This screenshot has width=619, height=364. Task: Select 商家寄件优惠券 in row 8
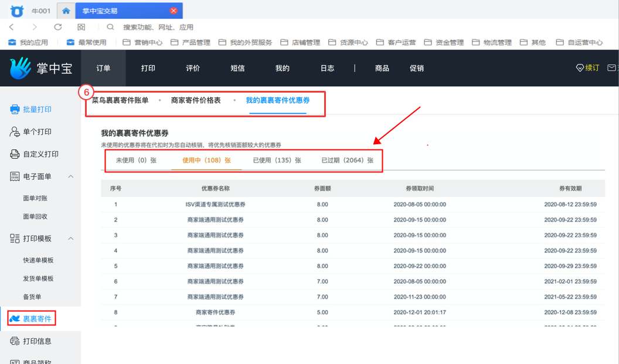click(x=216, y=312)
